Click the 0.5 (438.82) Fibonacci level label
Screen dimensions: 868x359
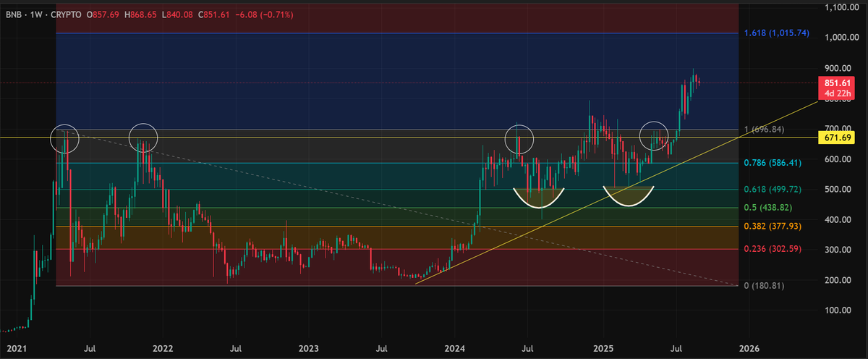coord(769,208)
